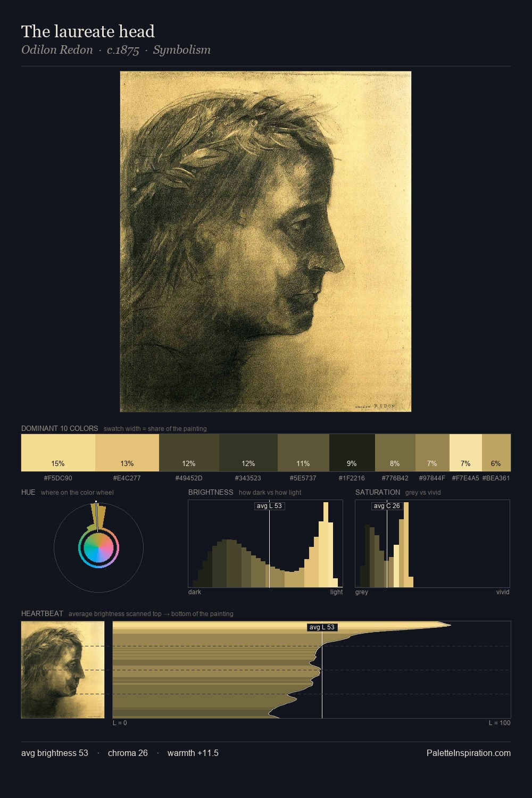The height and width of the screenshot is (798, 532).
Task: Choose the #F7E4A5 7% swatch
Action: pyautogui.click(x=465, y=453)
